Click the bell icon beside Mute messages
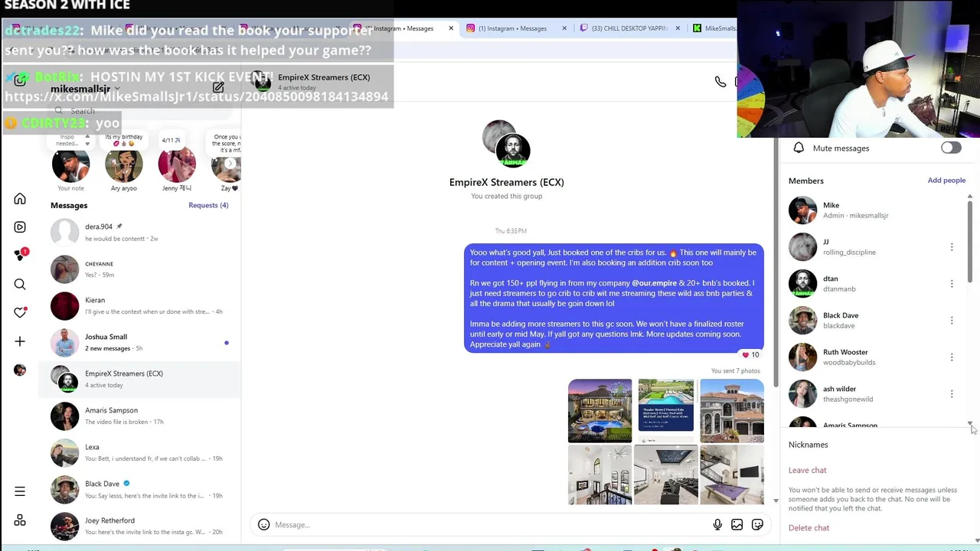Image resolution: width=980 pixels, height=551 pixels. pyautogui.click(x=799, y=148)
